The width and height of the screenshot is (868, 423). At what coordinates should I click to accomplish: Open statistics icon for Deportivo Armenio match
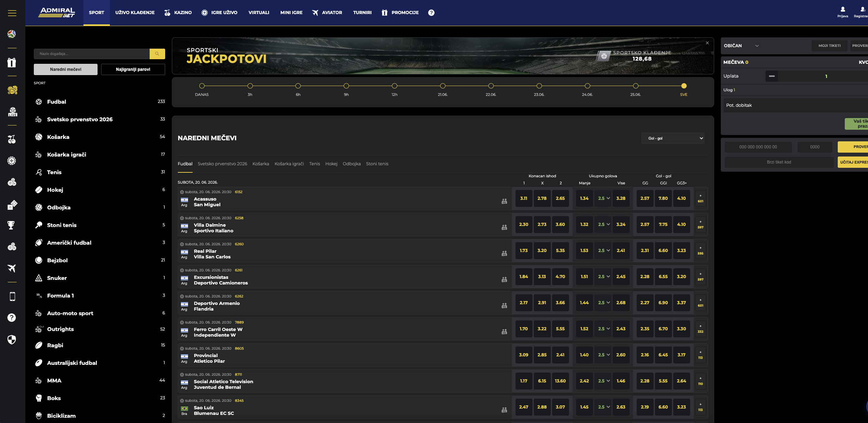coord(504,306)
